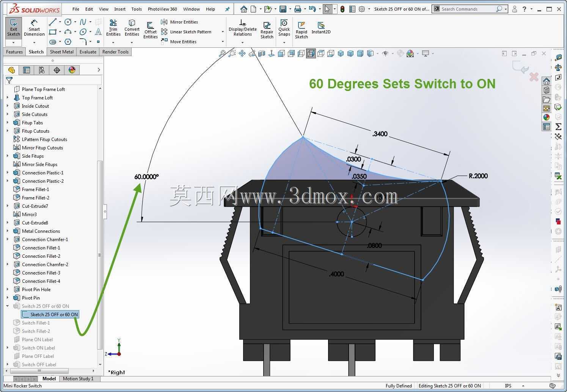Select the Corner Rectangle tool

coord(53,32)
